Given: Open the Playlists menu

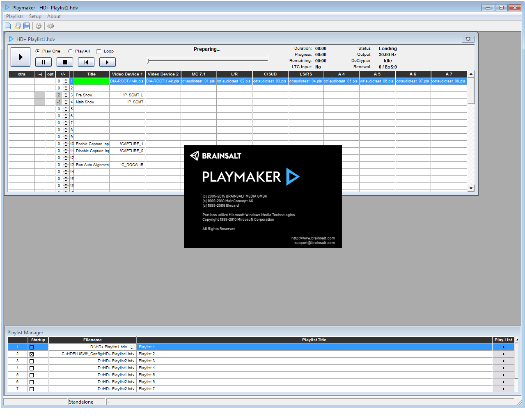Looking at the screenshot, I should tap(15, 16).
